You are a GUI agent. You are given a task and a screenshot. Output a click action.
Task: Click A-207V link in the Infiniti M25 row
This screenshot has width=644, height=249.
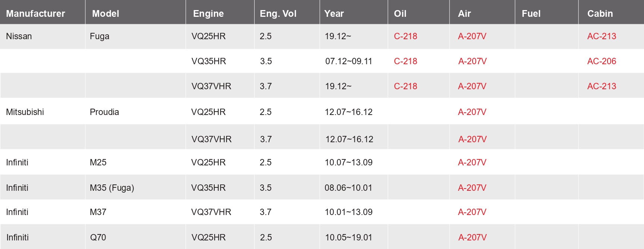(472, 162)
